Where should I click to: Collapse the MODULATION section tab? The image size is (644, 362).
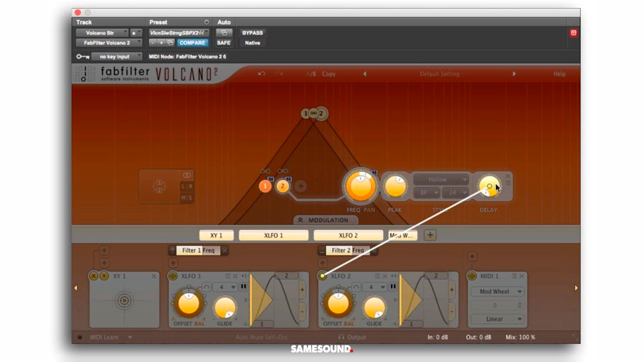click(326, 220)
